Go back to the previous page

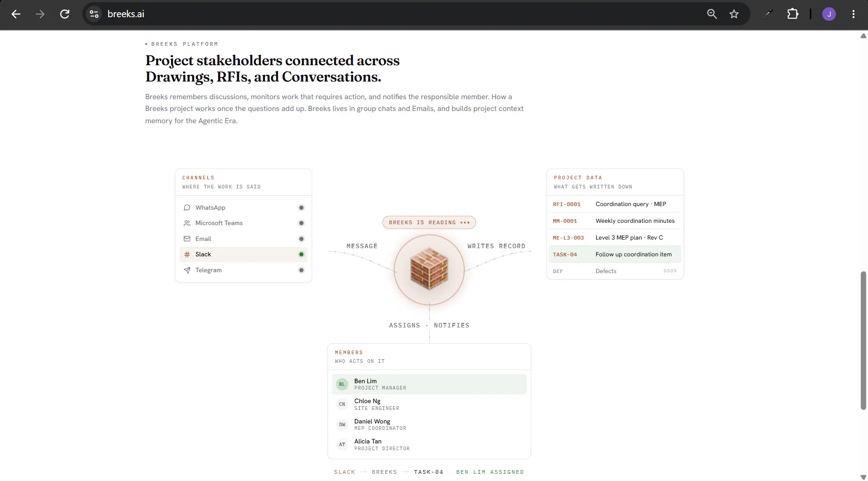[x=16, y=14]
